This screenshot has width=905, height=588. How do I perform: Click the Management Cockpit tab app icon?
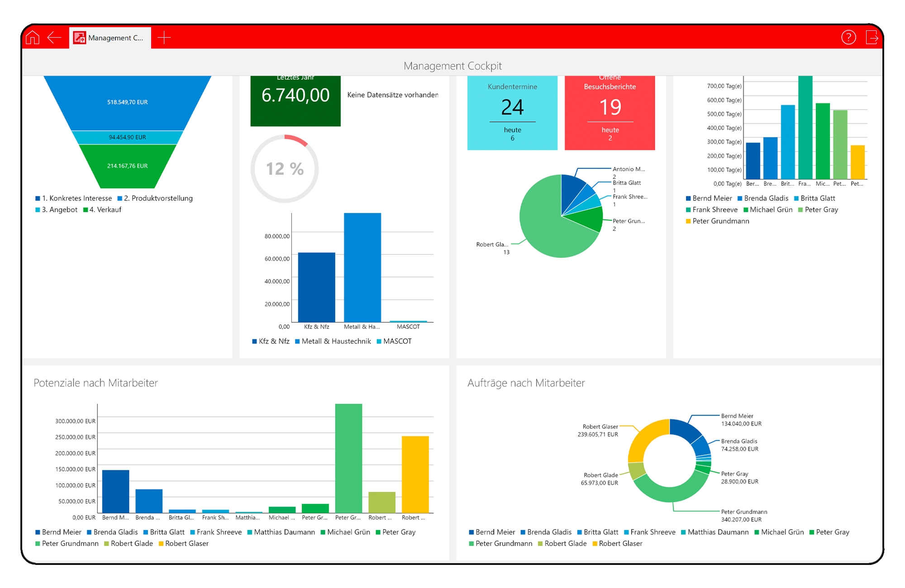(x=80, y=38)
